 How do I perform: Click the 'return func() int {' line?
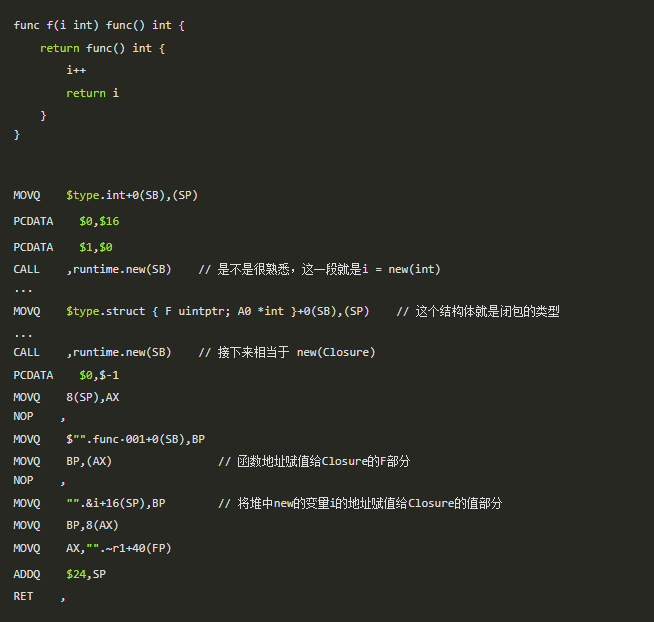coord(103,48)
